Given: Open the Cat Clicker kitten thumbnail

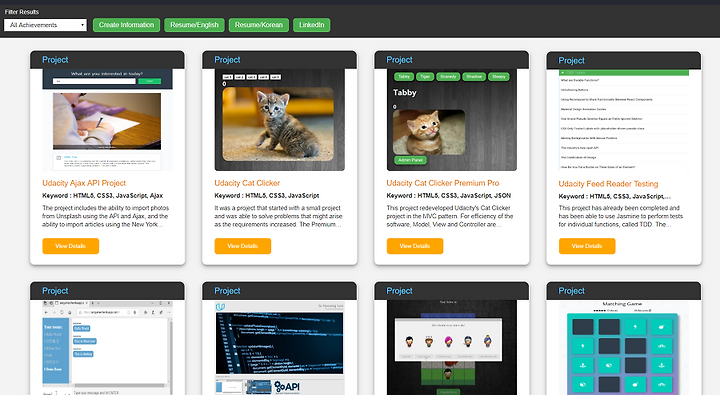Looking at the screenshot, I should click(x=280, y=120).
